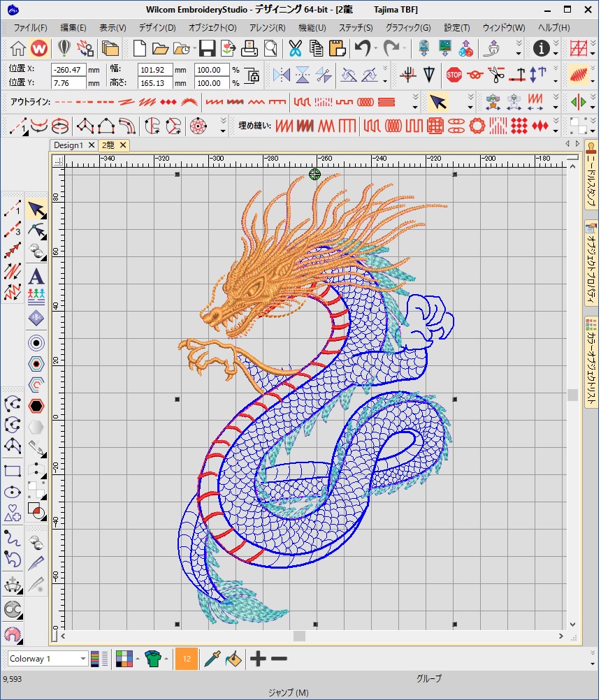Open the Colorway 1 dropdown
Viewport: 601px width, 700px height.
tap(83, 659)
